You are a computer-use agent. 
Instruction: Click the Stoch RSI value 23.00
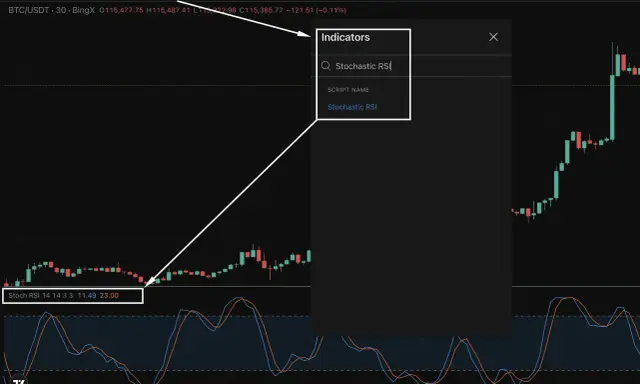(x=109, y=295)
